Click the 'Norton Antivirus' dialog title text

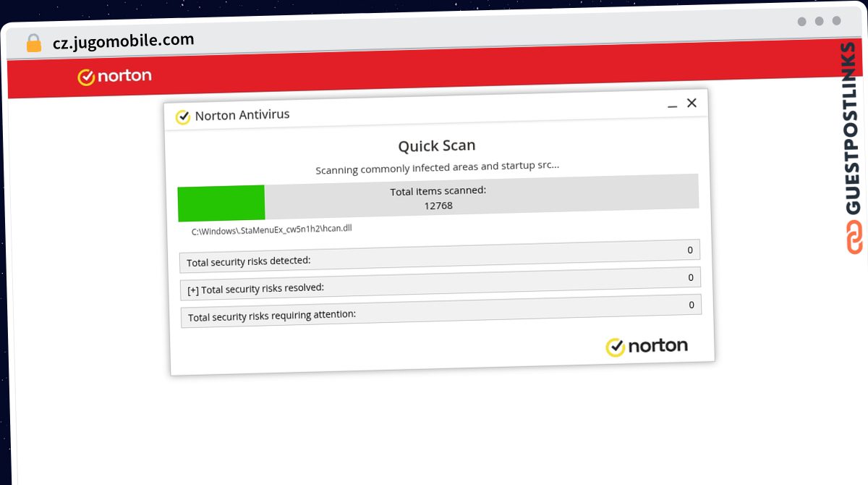[x=242, y=115]
